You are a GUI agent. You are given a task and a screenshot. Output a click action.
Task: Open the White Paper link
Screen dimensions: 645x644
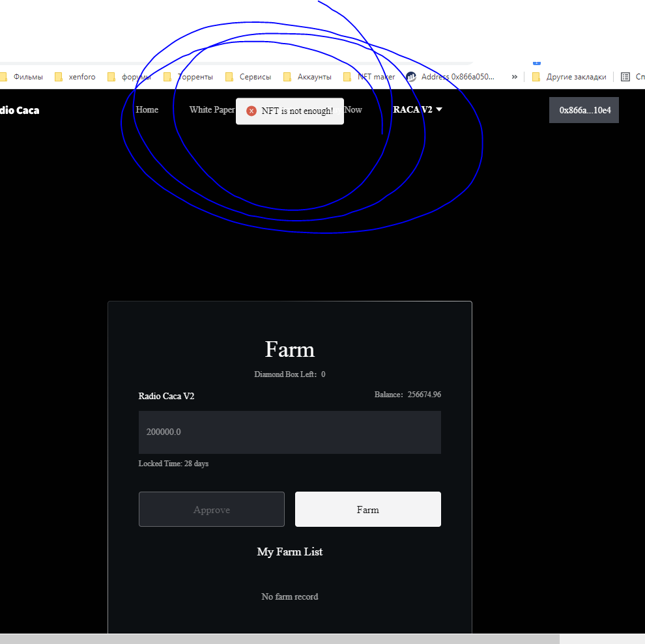coord(212,110)
